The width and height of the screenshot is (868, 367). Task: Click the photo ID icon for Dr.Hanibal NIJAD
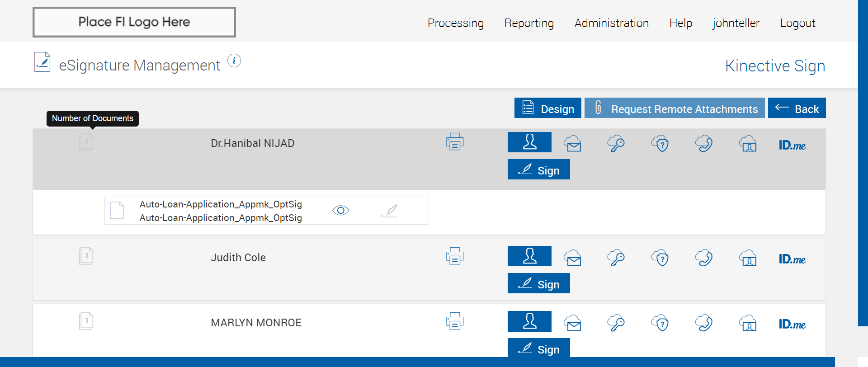[748, 144]
